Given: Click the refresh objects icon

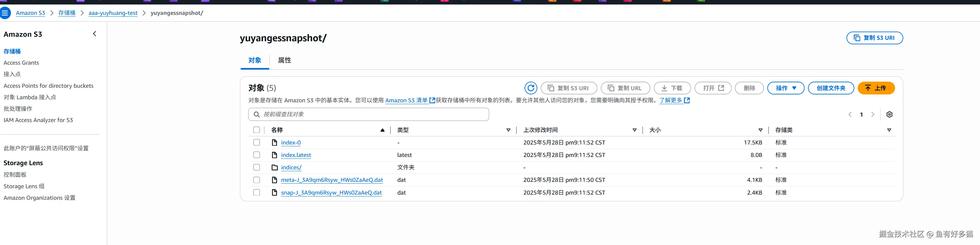Looking at the screenshot, I should [531, 88].
